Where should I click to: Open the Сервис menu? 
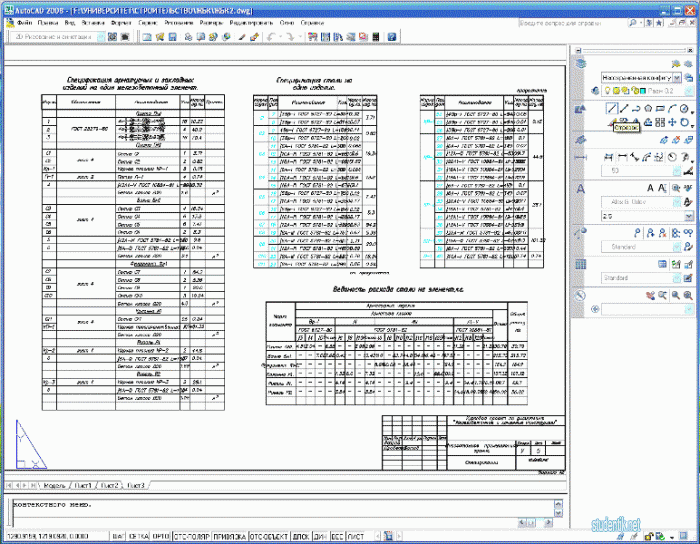(148, 22)
